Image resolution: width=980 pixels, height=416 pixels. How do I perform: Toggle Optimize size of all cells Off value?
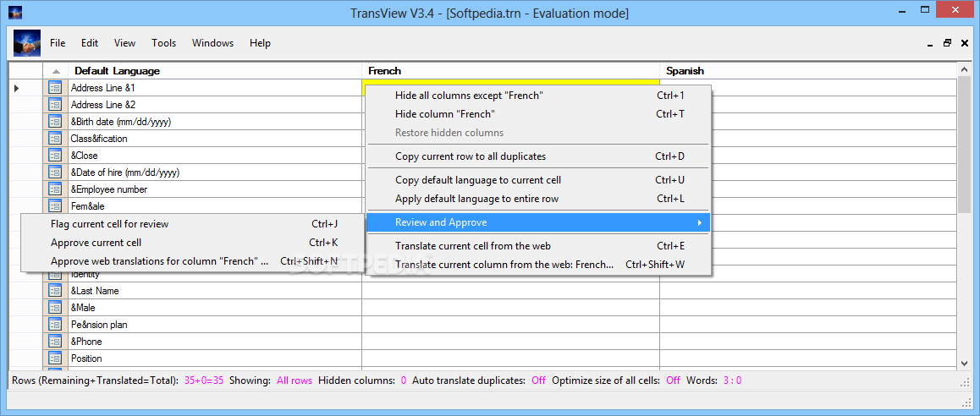(x=673, y=380)
